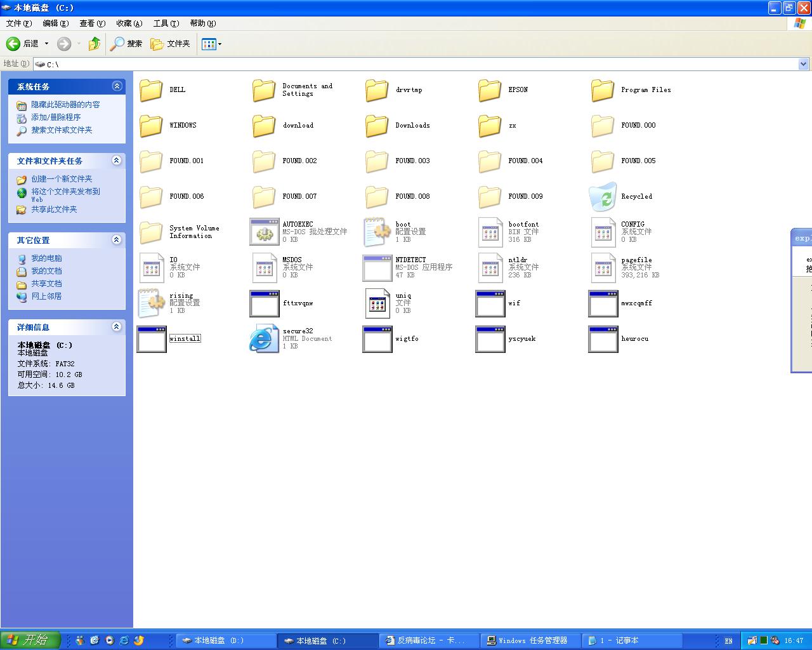Open the DELL folder icon
Screen dimensions: 812x650
[x=151, y=90]
